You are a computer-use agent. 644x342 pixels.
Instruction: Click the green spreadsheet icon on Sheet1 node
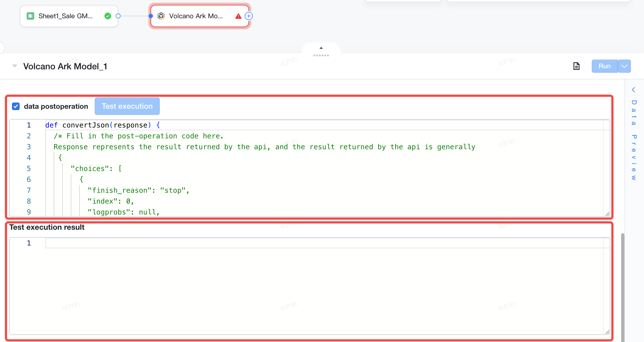click(x=30, y=16)
